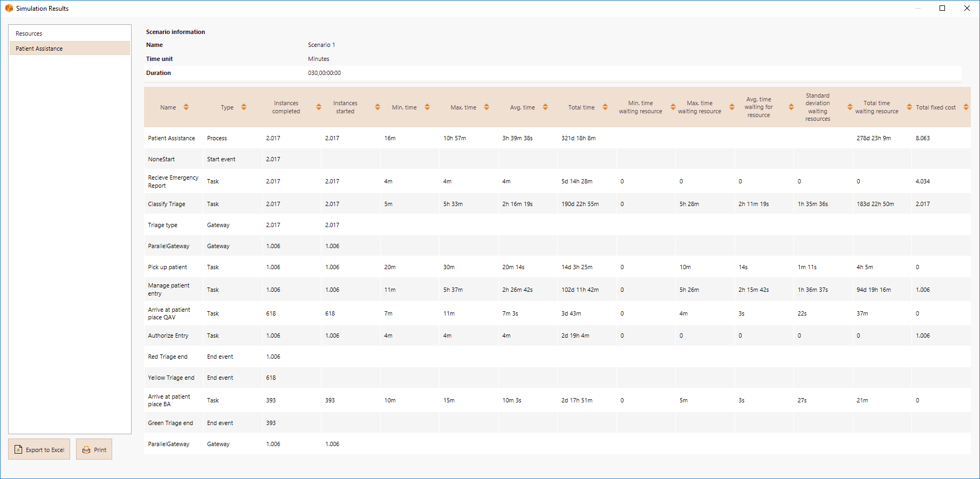Close the Simulation Results window
This screenshot has height=479, width=980.
coord(967,8)
